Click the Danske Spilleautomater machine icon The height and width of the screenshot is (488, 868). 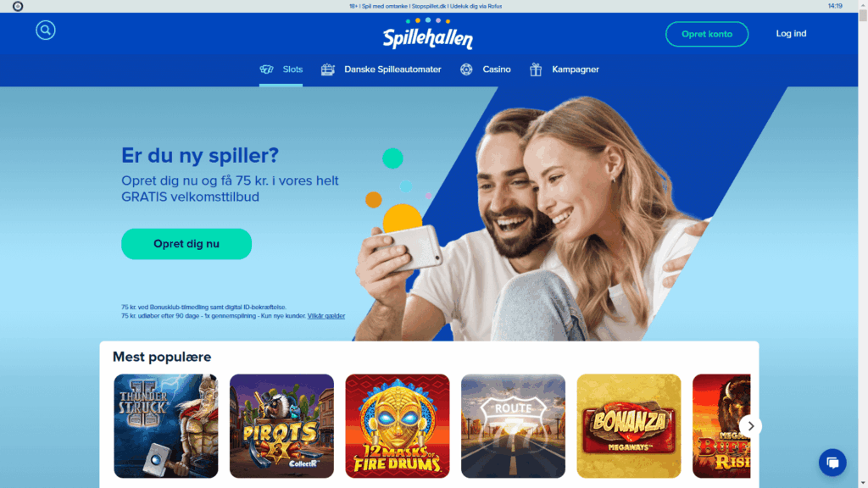328,69
